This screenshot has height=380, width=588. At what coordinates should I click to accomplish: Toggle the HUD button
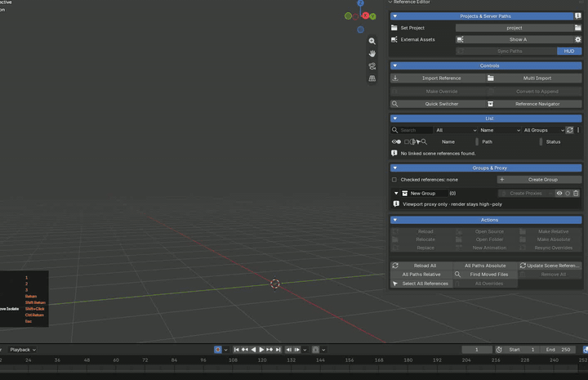pos(569,51)
